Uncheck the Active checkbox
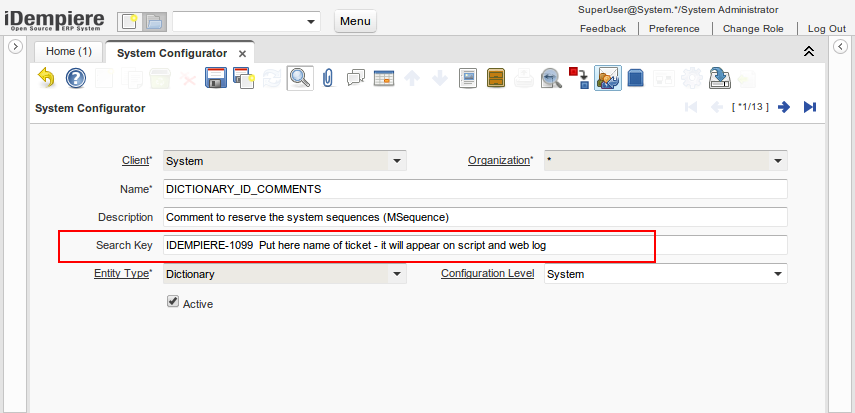Screen dimensions: 855x413 [x=173, y=302]
